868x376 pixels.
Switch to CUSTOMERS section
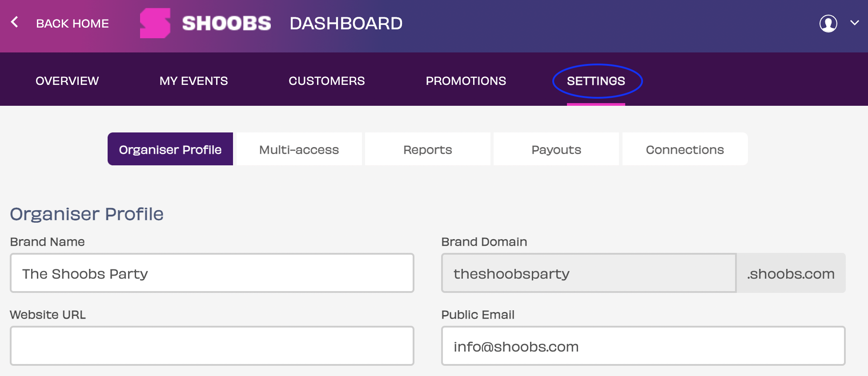[x=327, y=81]
